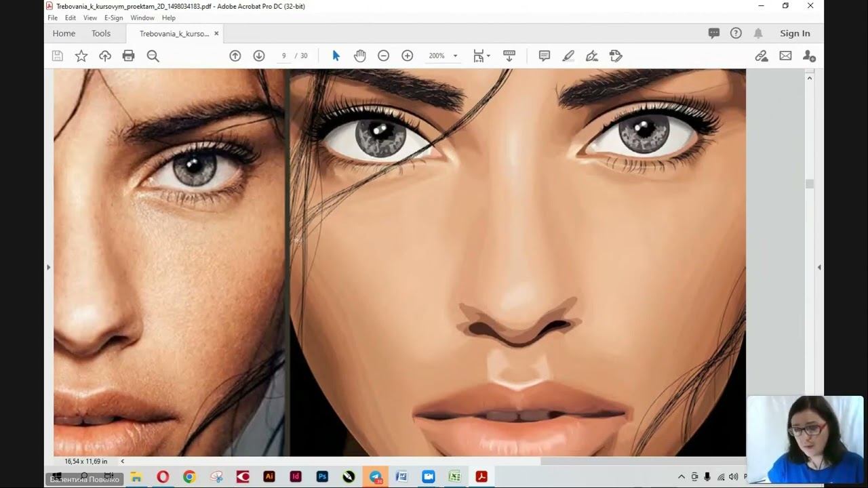Click the Sign In link

pos(795,33)
